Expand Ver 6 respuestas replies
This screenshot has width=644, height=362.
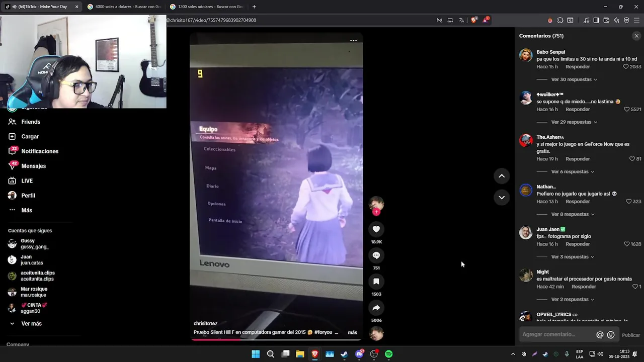(573, 172)
